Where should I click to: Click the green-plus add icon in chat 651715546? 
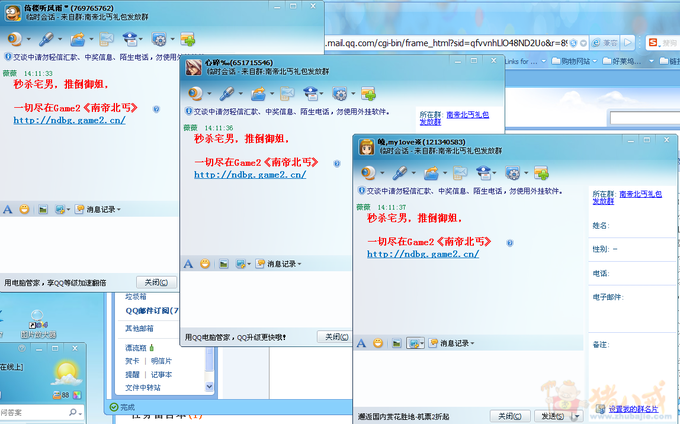369,93
